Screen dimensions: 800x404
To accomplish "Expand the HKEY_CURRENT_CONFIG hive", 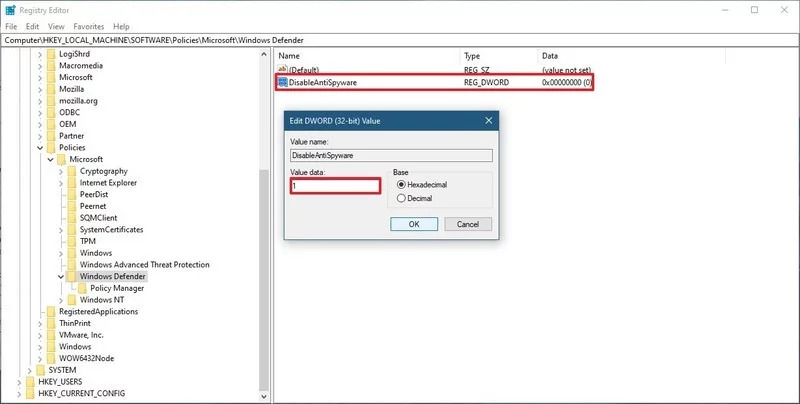I will (x=17, y=393).
